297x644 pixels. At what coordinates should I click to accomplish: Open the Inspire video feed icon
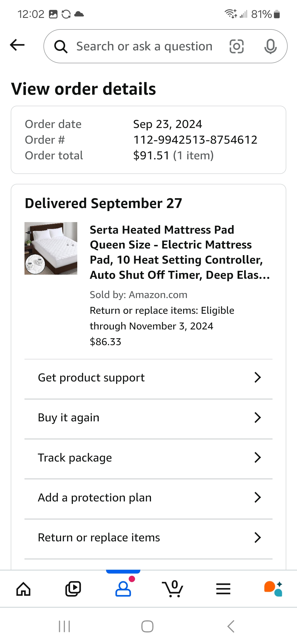coord(73,589)
